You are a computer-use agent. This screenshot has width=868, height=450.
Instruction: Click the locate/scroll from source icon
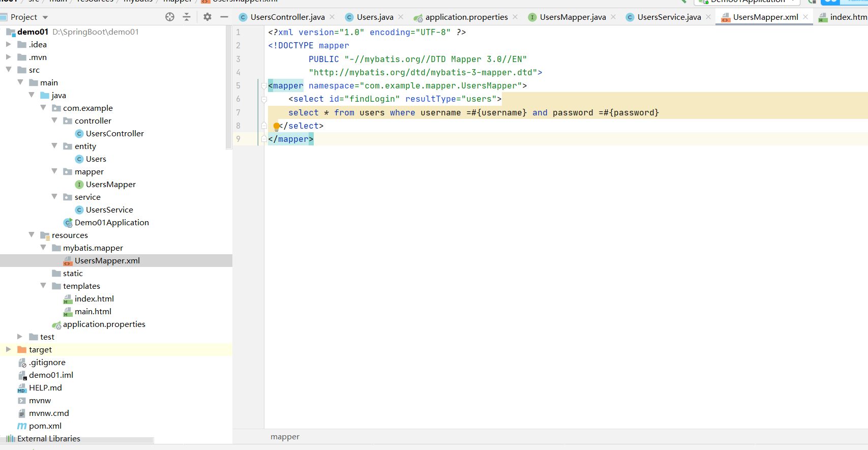170,17
